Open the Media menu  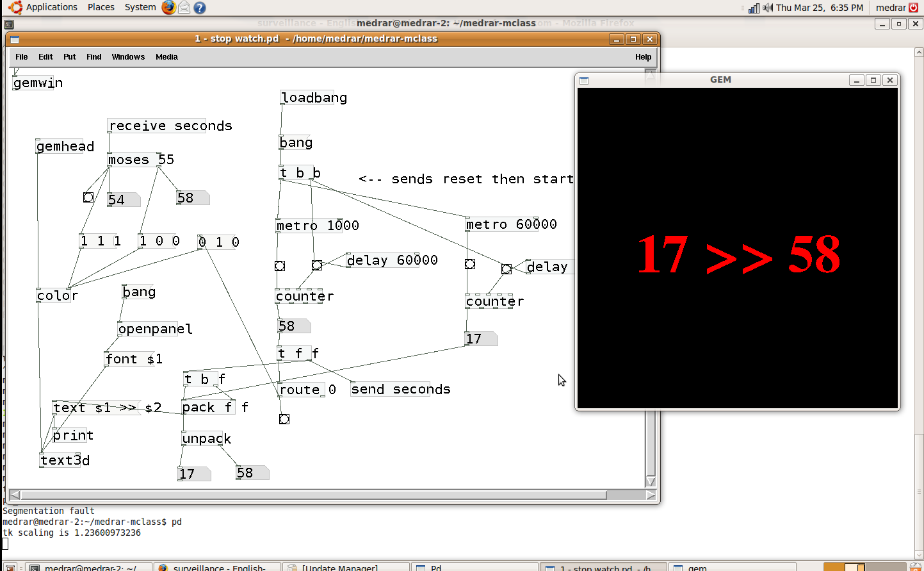[x=166, y=57]
